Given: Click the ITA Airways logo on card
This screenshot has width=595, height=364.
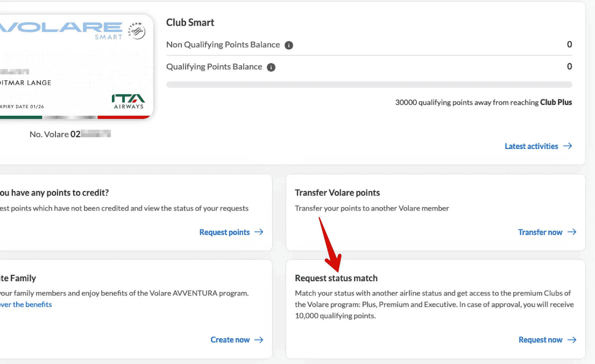Looking at the screenshot, I should pos(128,101).
